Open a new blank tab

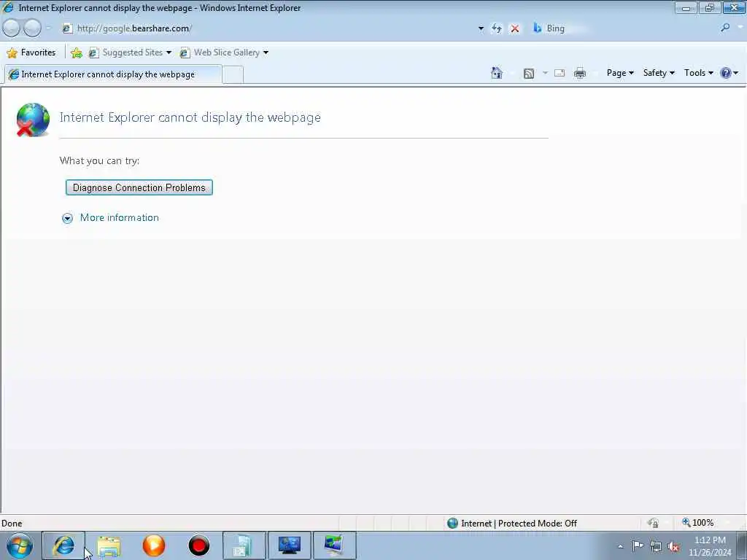coord(233,75)
